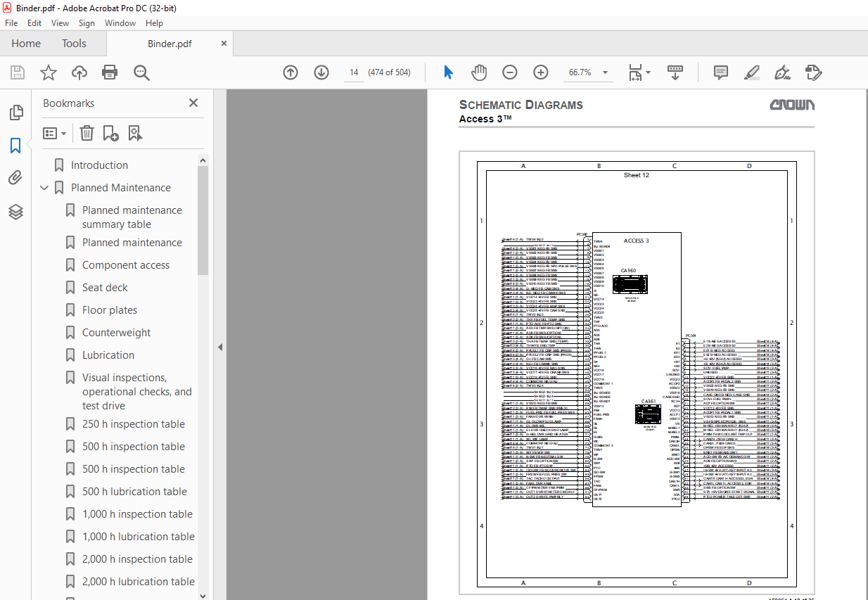Open the 1,000 h lubrication table bookmark
This screenshot has height=600, width=868.
coord(138,537)
